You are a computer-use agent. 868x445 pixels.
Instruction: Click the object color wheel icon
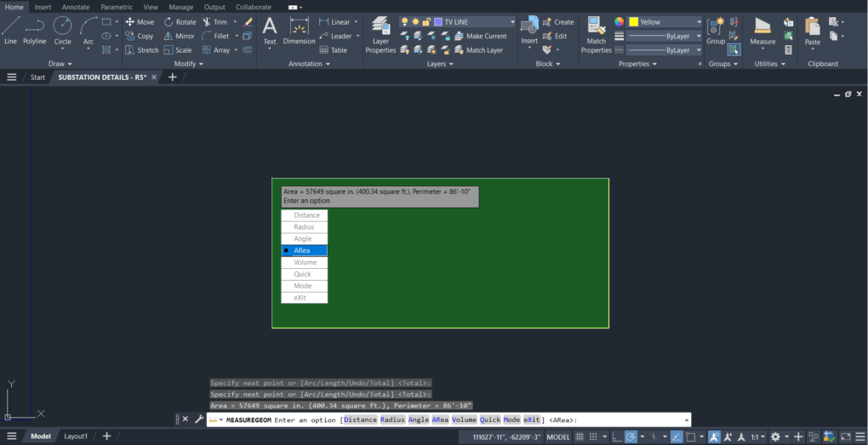[619, 22]
